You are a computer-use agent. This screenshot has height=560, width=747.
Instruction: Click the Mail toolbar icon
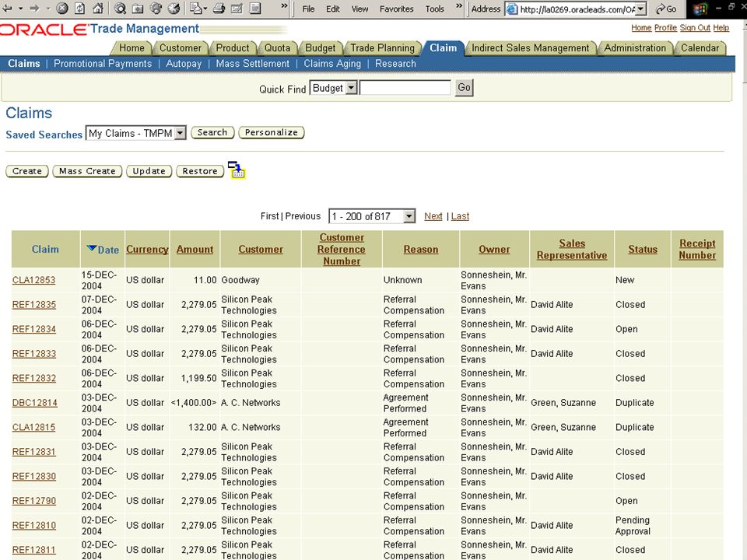click(x=196, y=9)
